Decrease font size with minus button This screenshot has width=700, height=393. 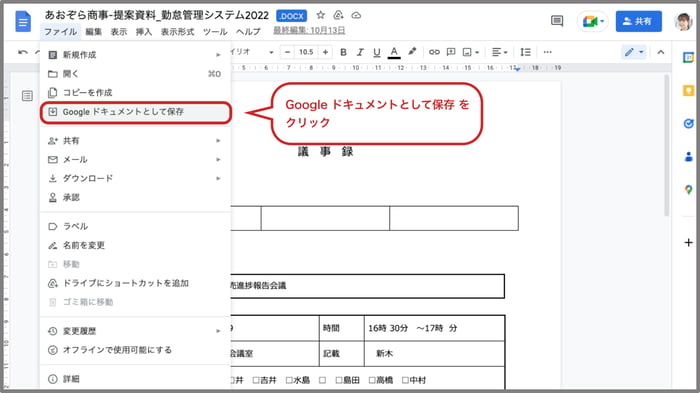[x=287, y=52]
